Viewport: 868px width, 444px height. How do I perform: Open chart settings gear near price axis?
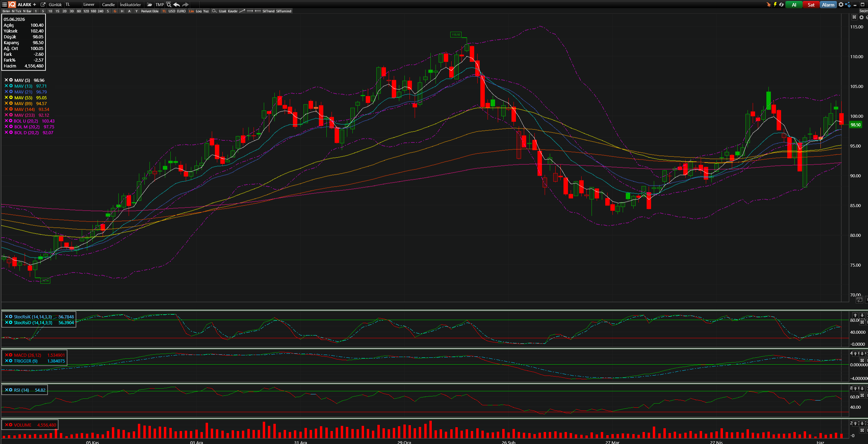861,17
